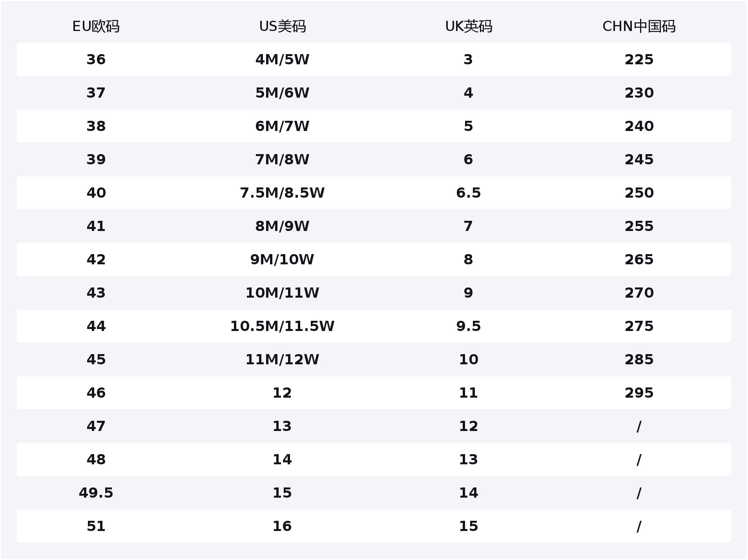Click the UK size 9.5 cell

click(x=468, y=326)
